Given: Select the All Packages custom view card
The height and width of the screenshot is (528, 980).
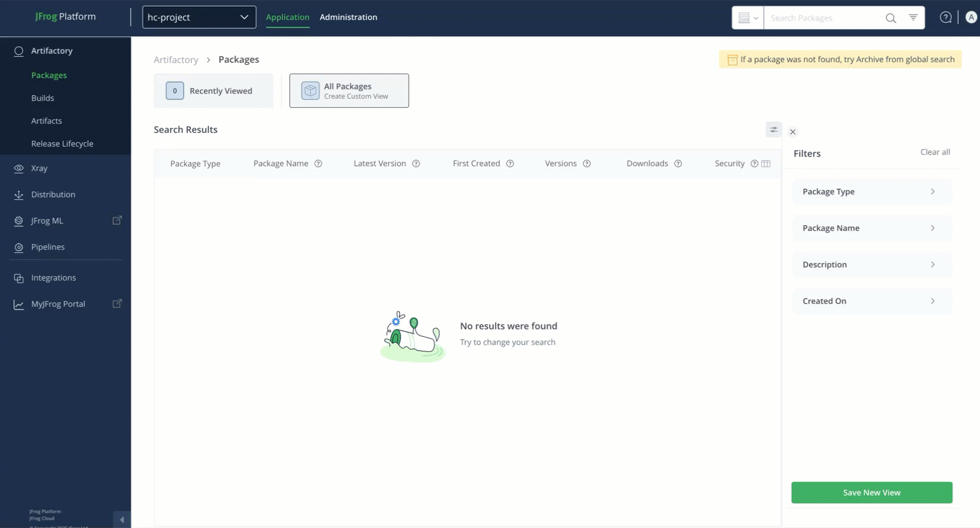Looking at the screenshot, I should tap(349, 90).
